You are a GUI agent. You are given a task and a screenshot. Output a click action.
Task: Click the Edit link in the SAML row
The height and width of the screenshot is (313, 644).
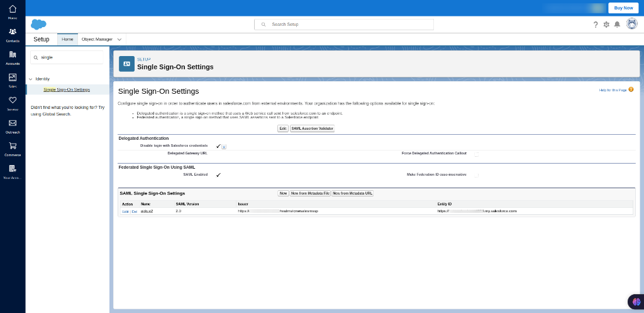tap(125, 212)
